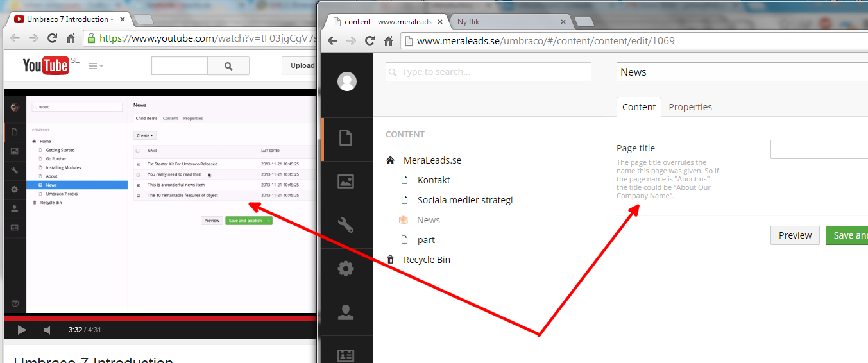Open YouTube guide menu icon
The height and width of the screenshot is (363, 868).
coord(95,66)
